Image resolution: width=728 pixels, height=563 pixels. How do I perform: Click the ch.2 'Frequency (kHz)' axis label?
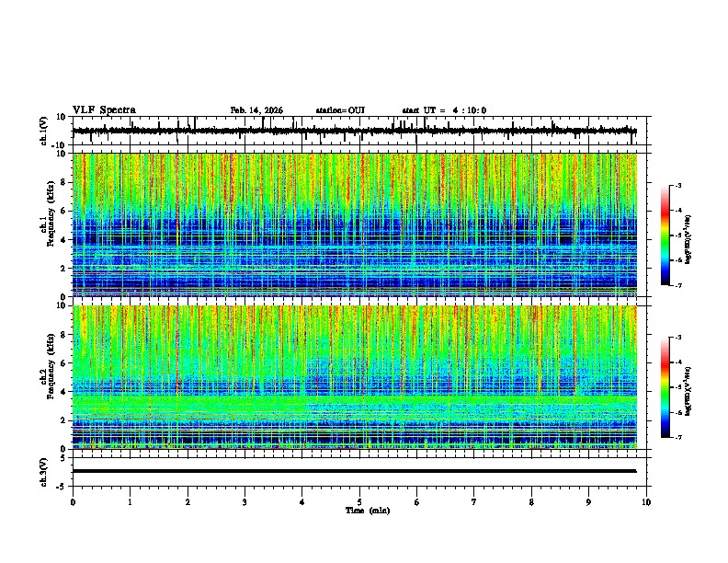pos(51,366)
